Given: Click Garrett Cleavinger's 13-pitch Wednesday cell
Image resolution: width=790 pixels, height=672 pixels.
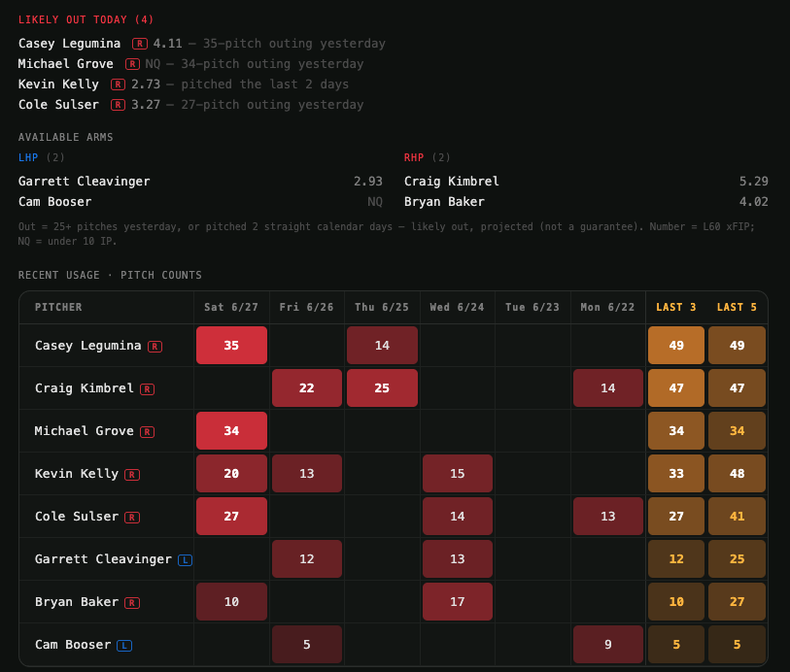Looking at the screenshot, I should tap(458, 559).
